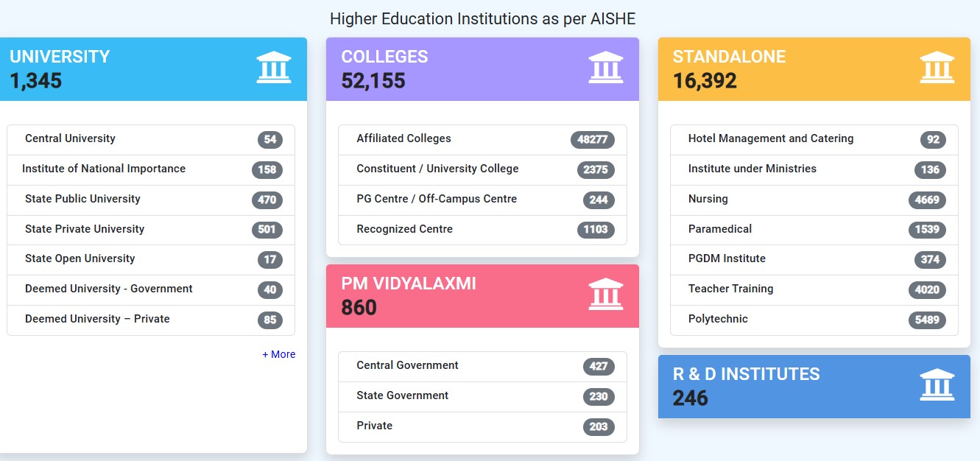Screen dimensions: 980x461
Task: Click the Private row in PM Vidyalaxmi
Action: 482,427
